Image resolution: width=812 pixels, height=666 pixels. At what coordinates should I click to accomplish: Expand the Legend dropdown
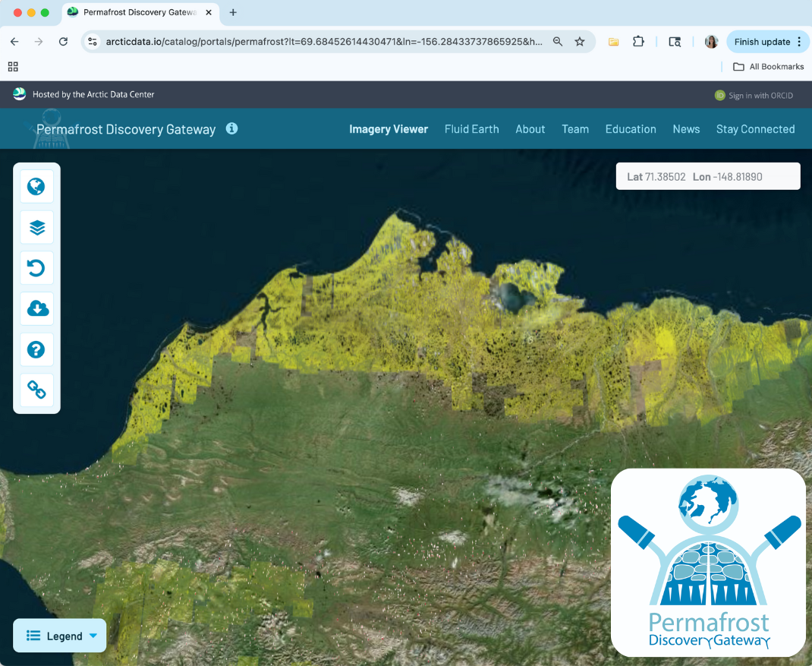click(60, 636)
